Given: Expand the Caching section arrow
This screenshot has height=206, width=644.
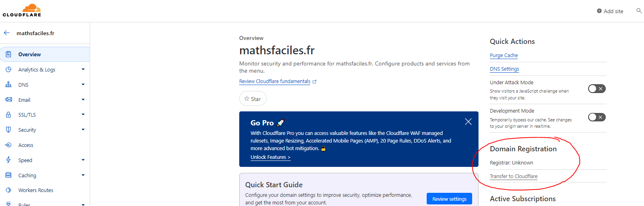Looking at the screenshot, I should tap(83, 175).
